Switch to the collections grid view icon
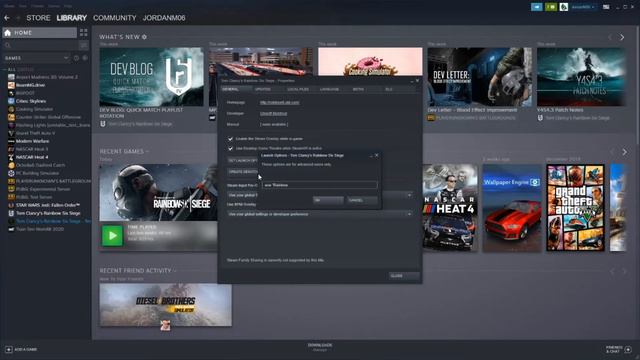The height and width of the screenshot is (360, 640). point(84,33)
